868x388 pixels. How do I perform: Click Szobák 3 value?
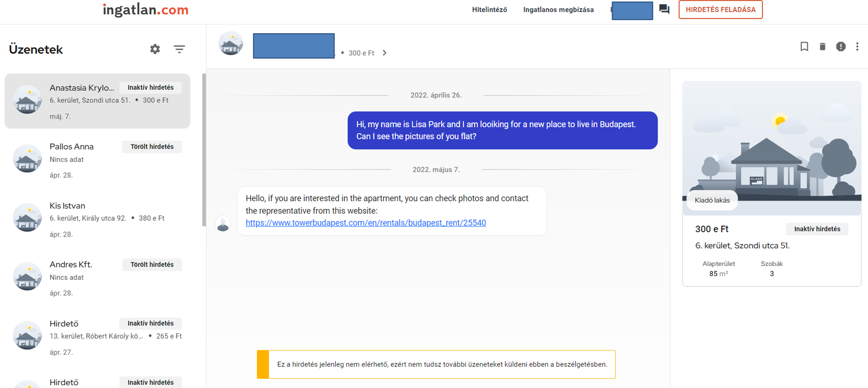coord(772,274)
